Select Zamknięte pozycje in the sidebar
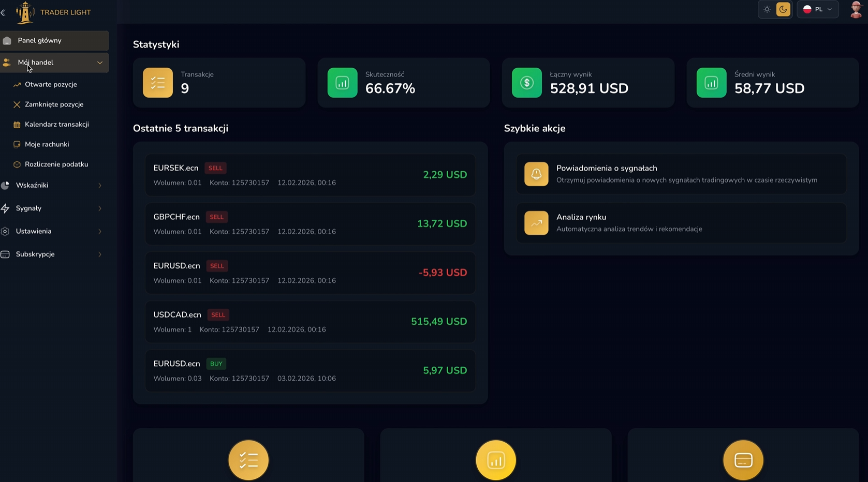Image resolution: width=868 pixels, height=482 pixels. click(x=54, y=104)
